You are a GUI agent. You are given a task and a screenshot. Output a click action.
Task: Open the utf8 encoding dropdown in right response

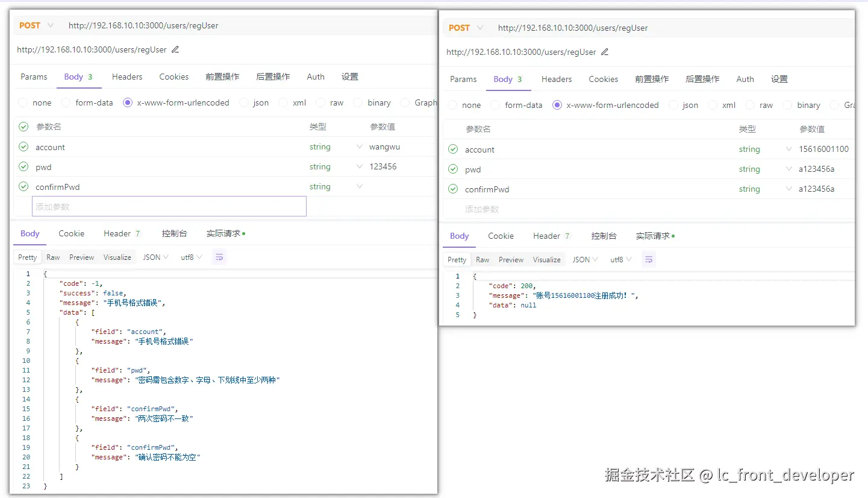coord(621,259)
